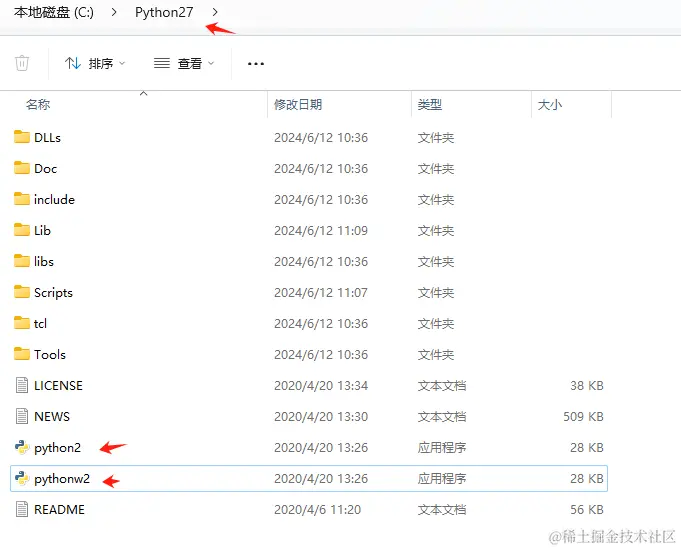
Task: Open the 排序 sort dropdown
Action: pyautogui.click(x=95, y=63)
